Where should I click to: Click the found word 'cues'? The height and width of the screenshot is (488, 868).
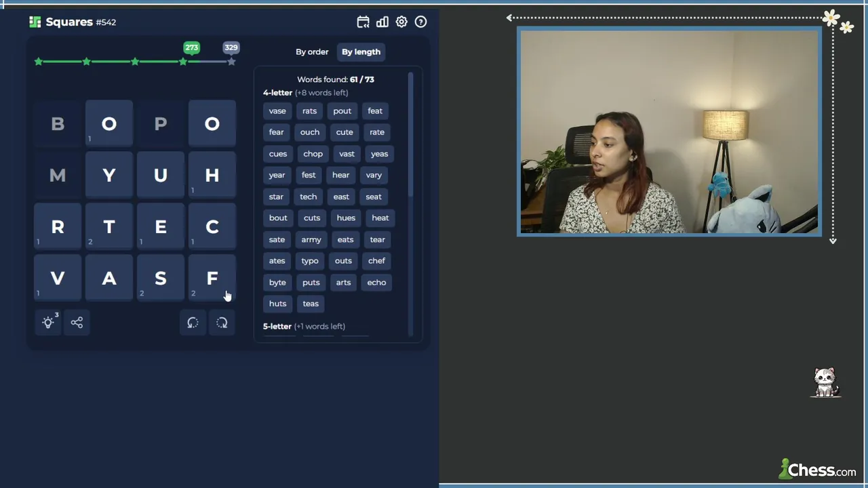pyautogui.click(x=278, y=154)
